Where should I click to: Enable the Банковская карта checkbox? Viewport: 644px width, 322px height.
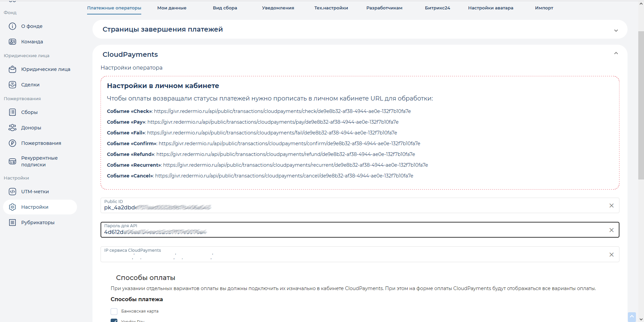click(114, 311)
